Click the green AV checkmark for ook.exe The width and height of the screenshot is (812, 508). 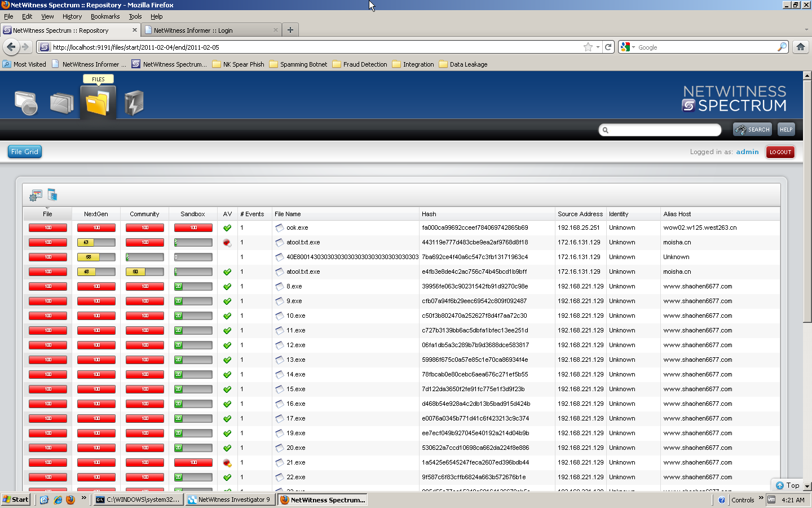227,228
